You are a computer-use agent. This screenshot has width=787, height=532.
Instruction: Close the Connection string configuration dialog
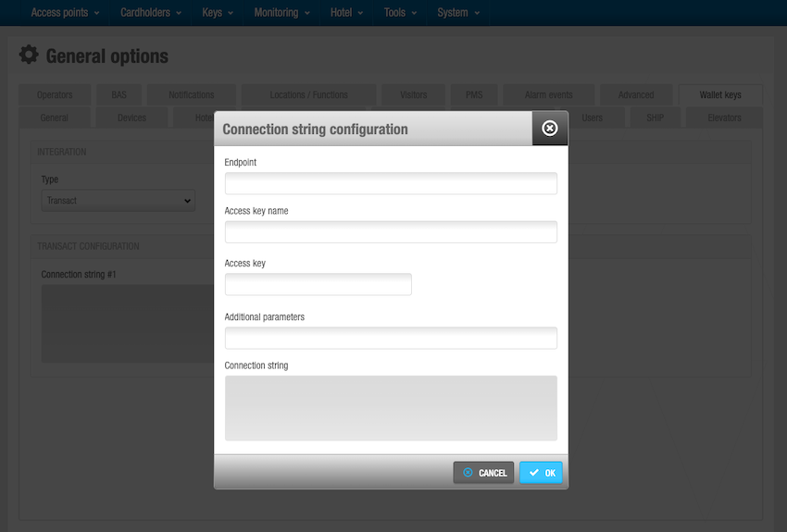(x=549, y=129)
